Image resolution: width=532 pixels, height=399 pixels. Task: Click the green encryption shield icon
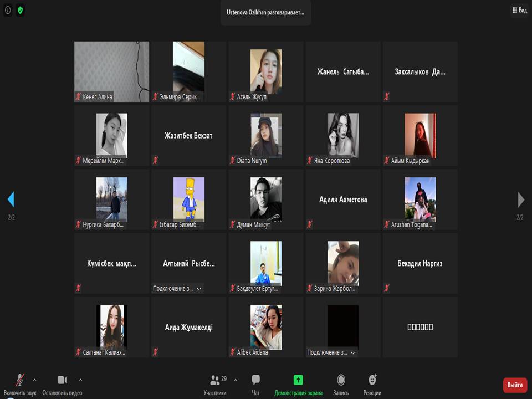20,10
